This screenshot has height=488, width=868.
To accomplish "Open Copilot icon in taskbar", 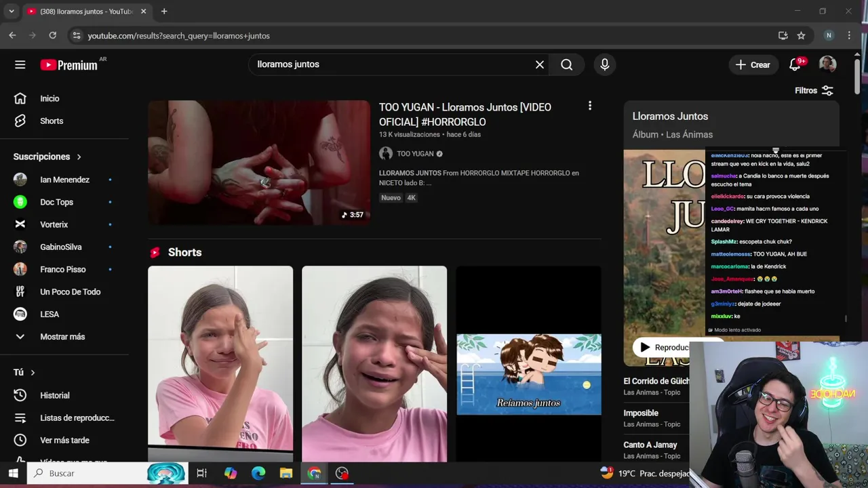I will [x=231, y=473].
